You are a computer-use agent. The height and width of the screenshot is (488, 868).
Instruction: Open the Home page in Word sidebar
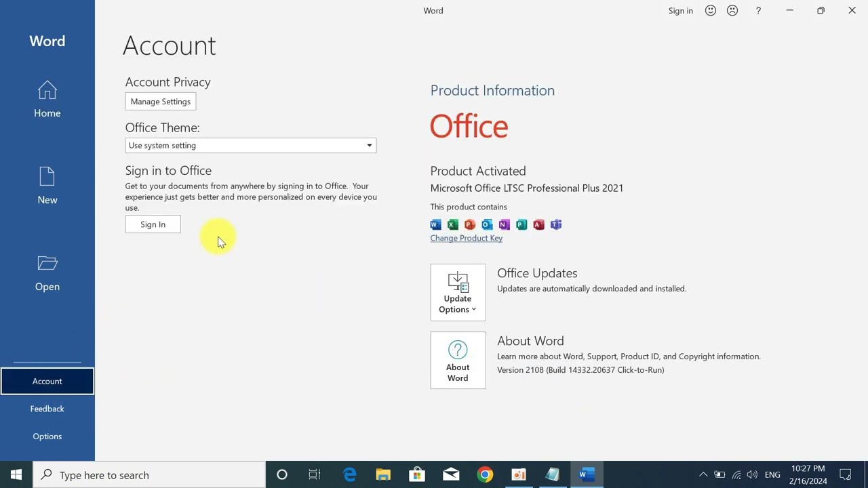(47, 100)
